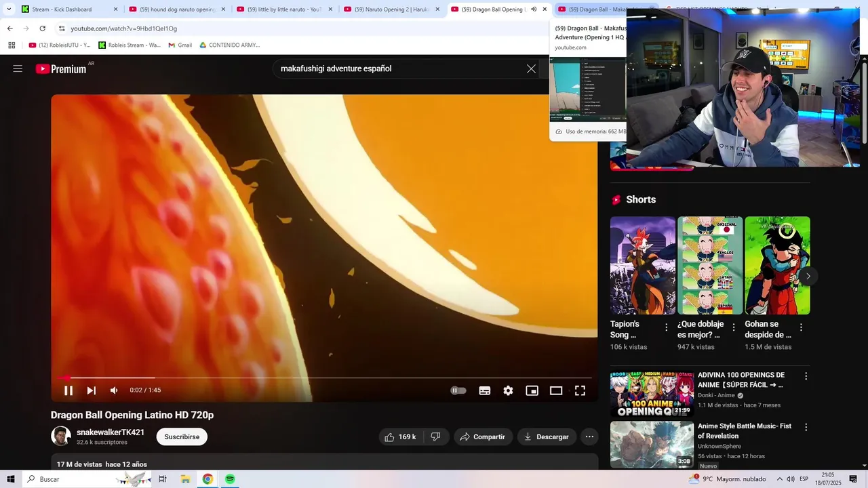Image resolution: width=868 pixels, height=488 pixels.
Task: Open the Windows Start menu
Action: pos(11,479)
